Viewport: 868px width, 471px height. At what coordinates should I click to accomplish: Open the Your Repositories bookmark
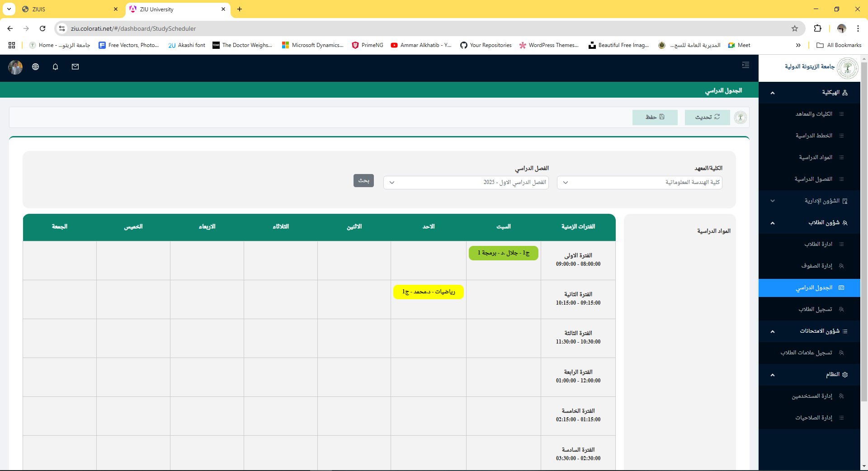pos(486,45)
